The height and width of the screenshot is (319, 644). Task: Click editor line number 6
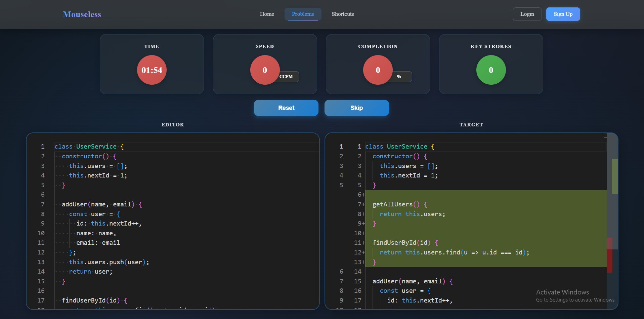coord(43,195)
